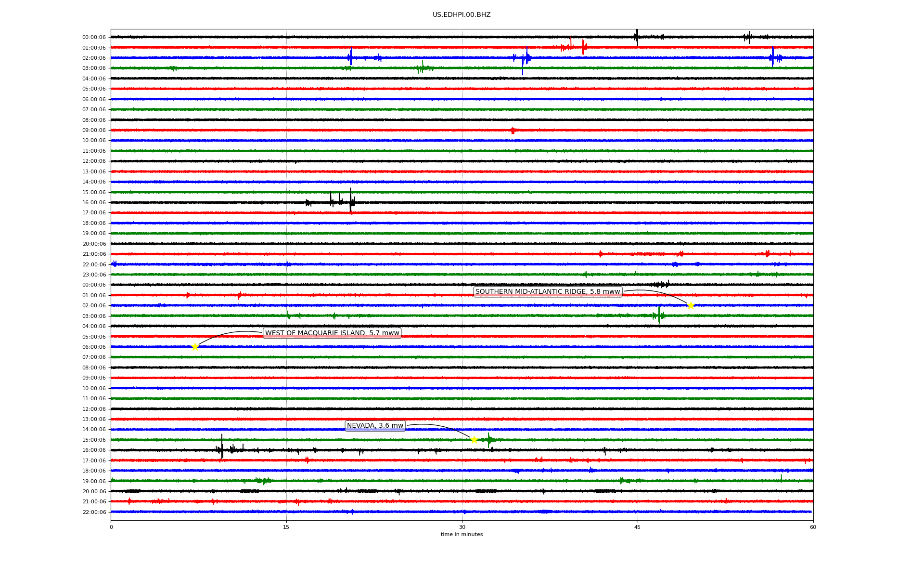
Task: Click the West of Macquarie Island star marker
Action: point(195,347)
